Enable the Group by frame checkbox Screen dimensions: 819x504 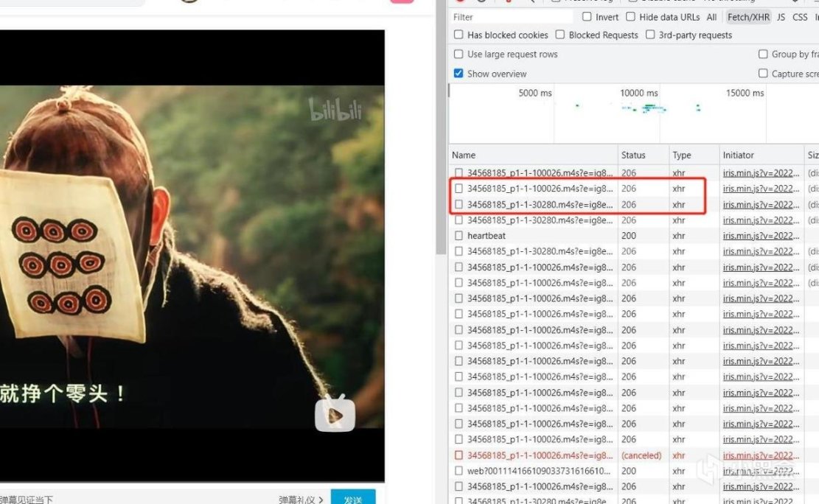762,54
